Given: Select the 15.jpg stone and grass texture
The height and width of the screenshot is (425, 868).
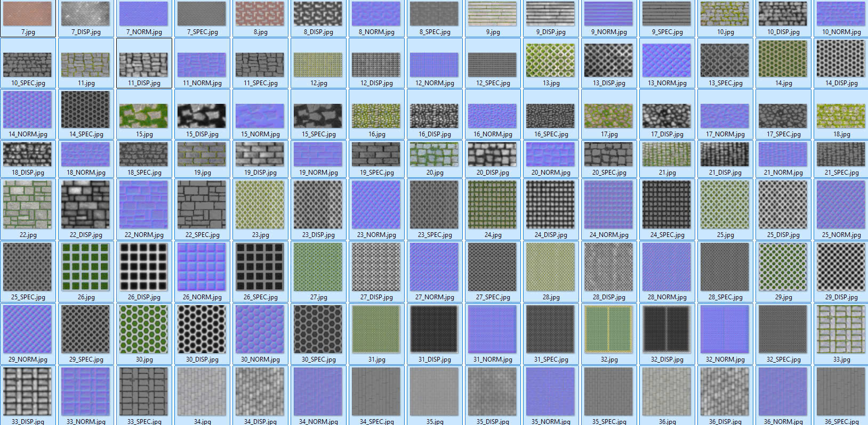Looking at the screenshot, I should (144, 116).
